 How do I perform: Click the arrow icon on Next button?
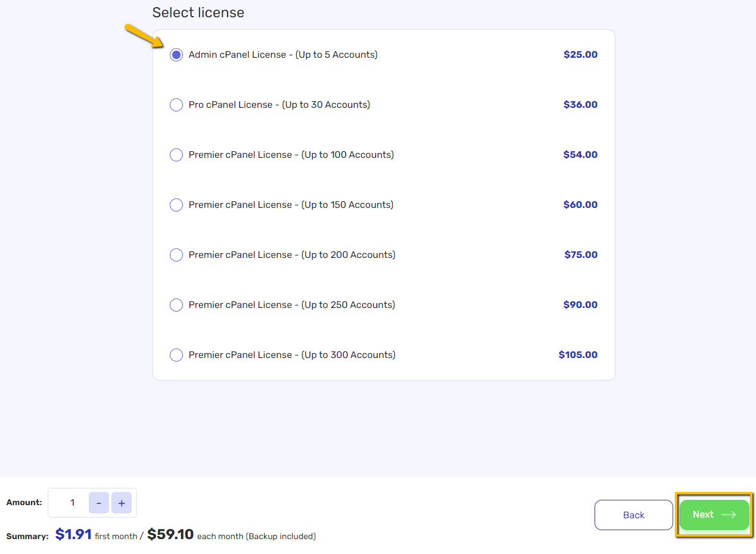click(729, 515)
